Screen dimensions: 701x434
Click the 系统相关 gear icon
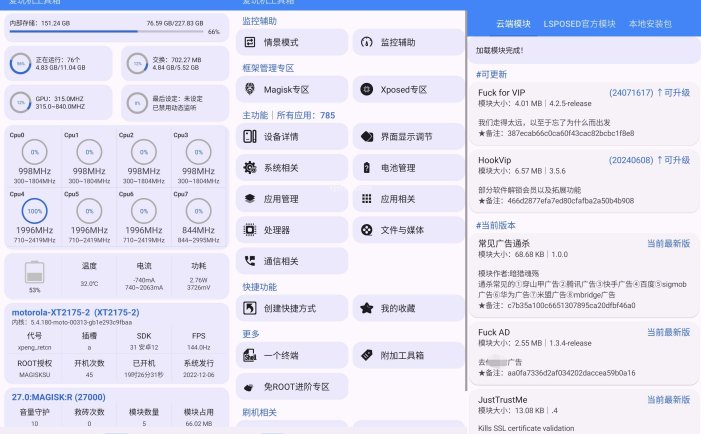[x=249, y=168]
